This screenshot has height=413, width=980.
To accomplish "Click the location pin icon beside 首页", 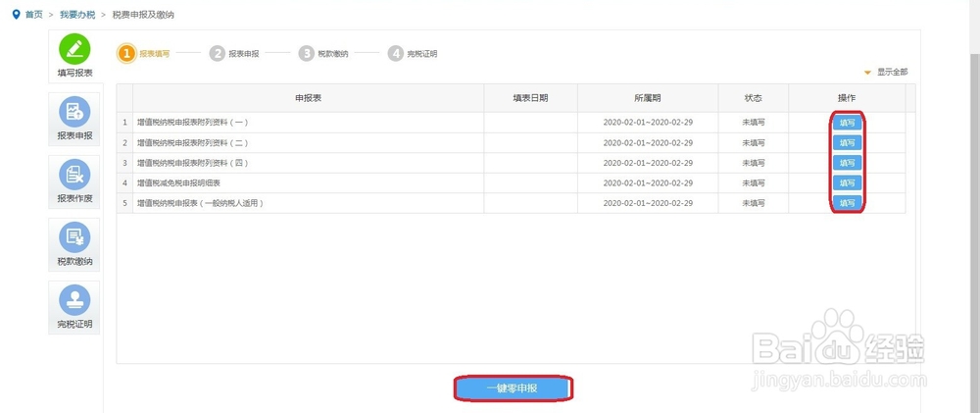I will pyautogui.click(x=17, y=15).
